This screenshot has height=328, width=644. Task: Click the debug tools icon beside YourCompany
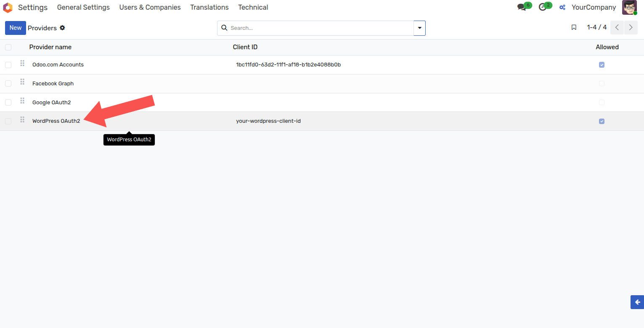point(562,7)
